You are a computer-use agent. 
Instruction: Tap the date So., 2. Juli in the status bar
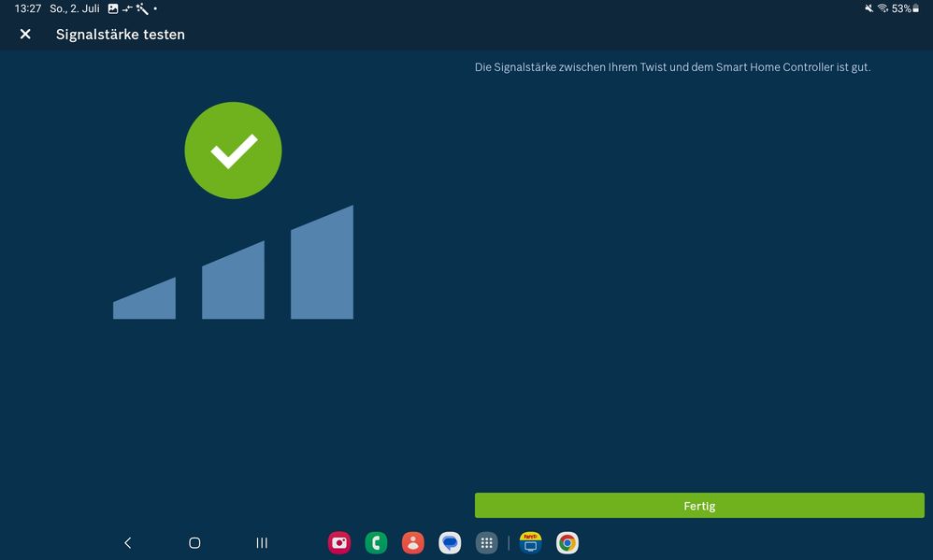click(72, 8)
